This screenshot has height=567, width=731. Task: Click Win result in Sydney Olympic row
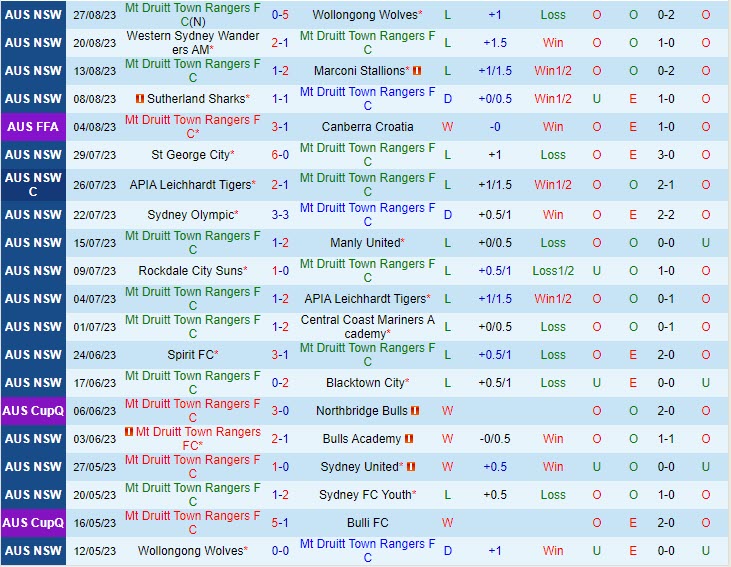point(553,215)
